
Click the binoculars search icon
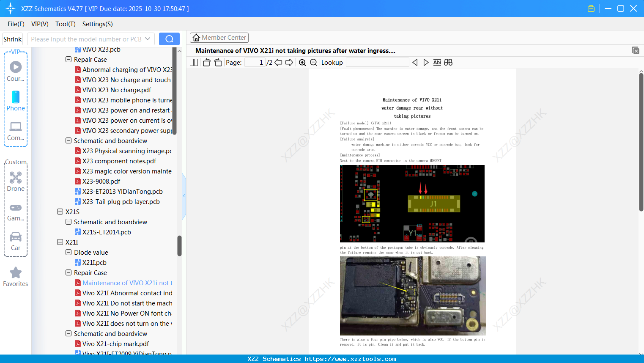coord(448,63)
